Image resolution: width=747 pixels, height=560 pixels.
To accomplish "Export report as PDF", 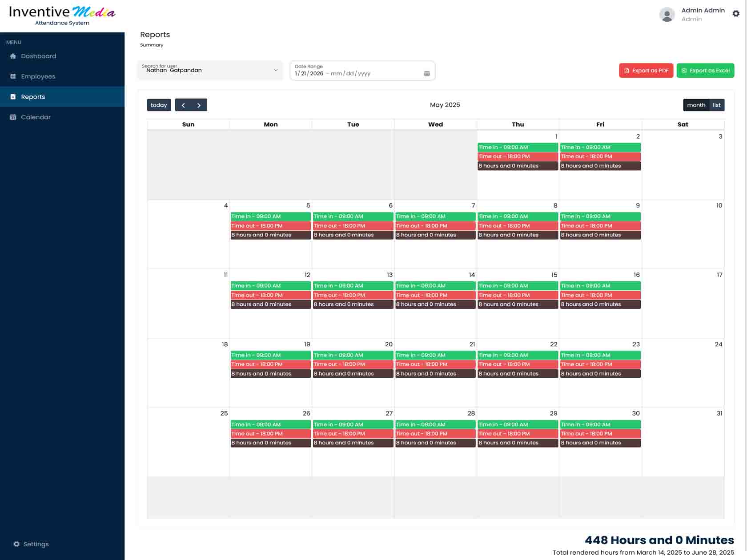I will click(x=646, y=71).
